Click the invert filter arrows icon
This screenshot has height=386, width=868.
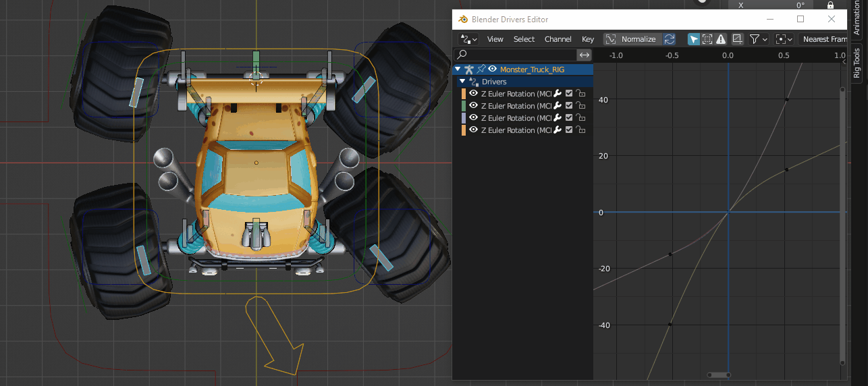coord(585,55)
